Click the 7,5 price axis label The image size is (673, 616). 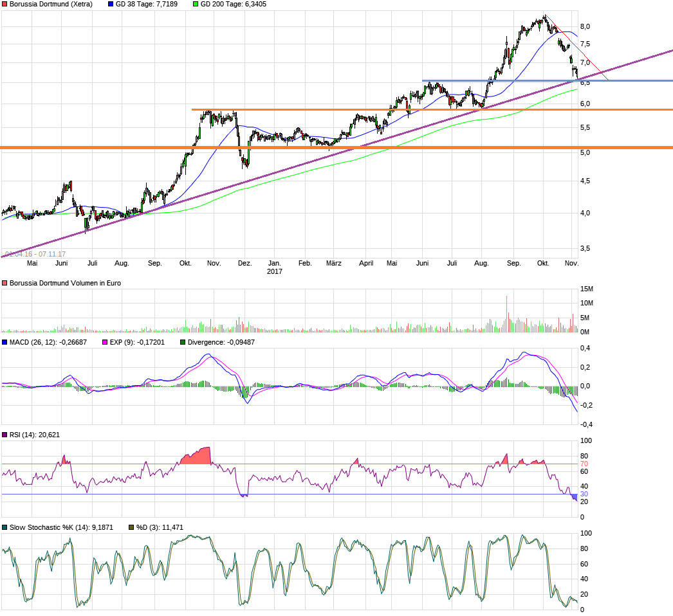tap(585, 44)
